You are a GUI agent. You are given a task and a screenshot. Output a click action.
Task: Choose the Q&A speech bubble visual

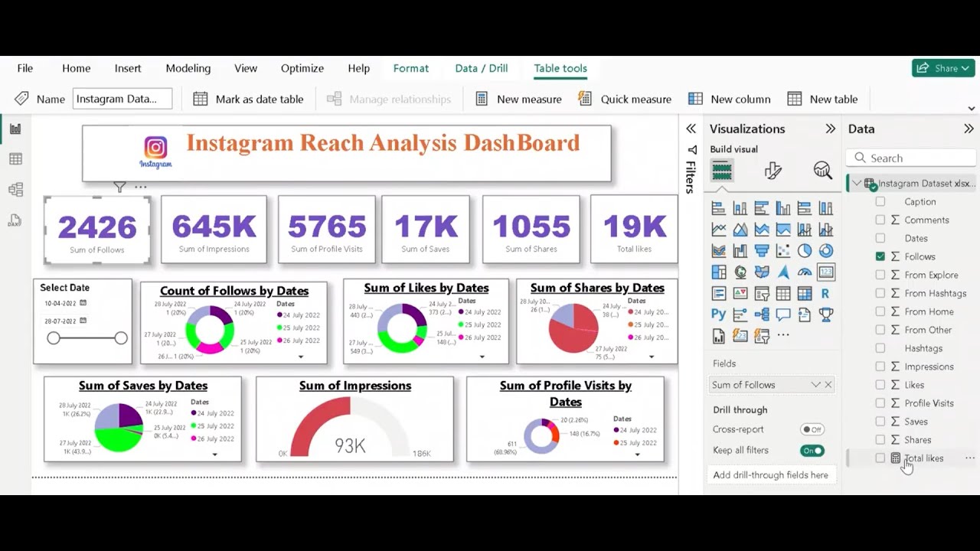[x=782, y=315]
